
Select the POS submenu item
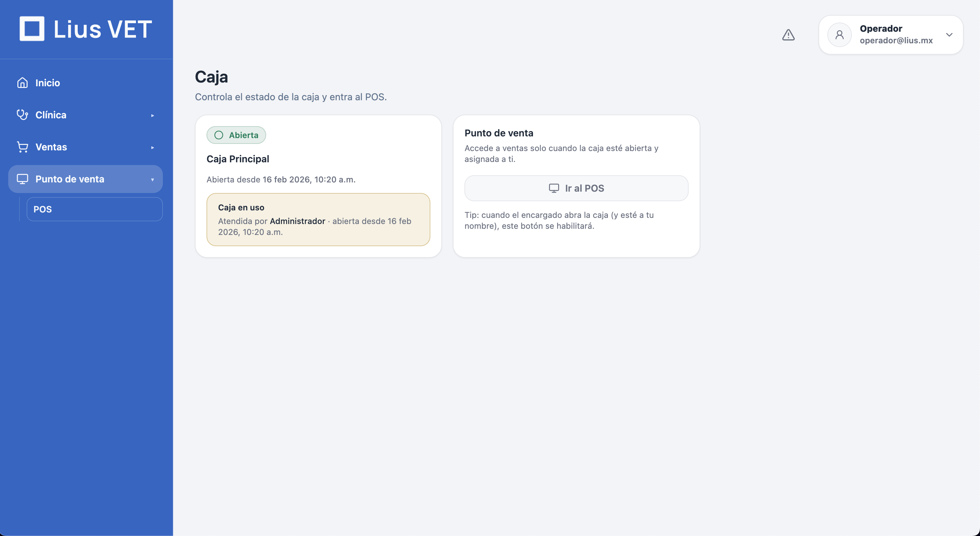94,209
